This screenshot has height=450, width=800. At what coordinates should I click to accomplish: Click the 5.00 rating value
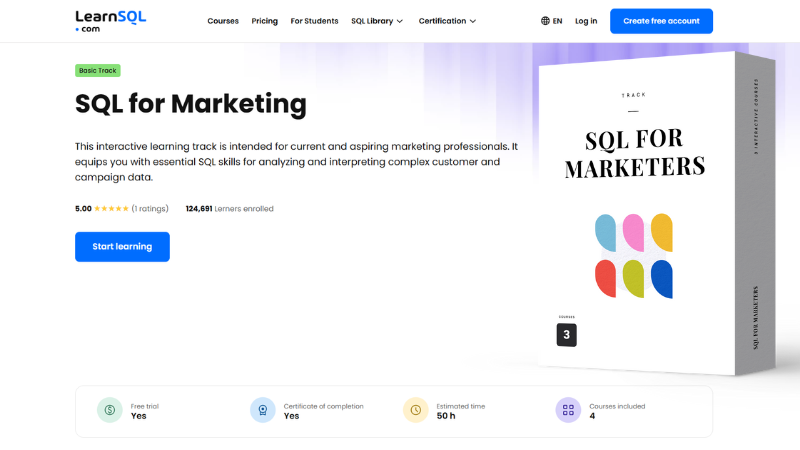tap(83, 209)
